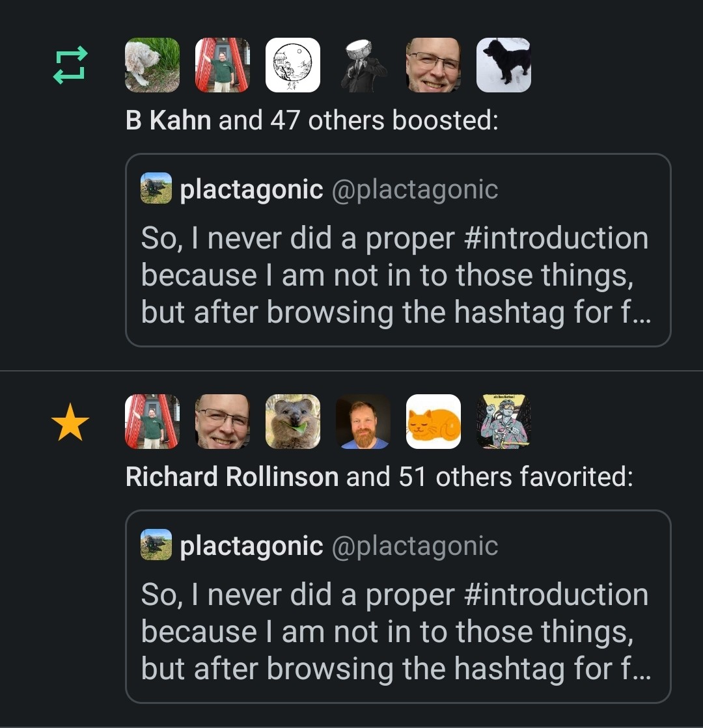Viewport: 703px width, 728px height.
Task: Open the smiling glasses man avatar in boosts row
Action: tap(434, 65)
